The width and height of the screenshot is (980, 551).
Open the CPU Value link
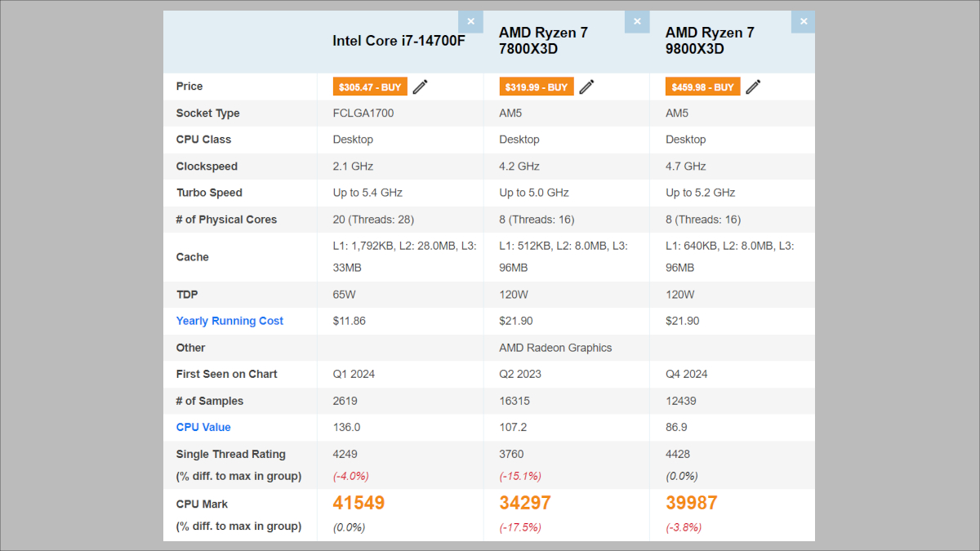tap(203, 427)
